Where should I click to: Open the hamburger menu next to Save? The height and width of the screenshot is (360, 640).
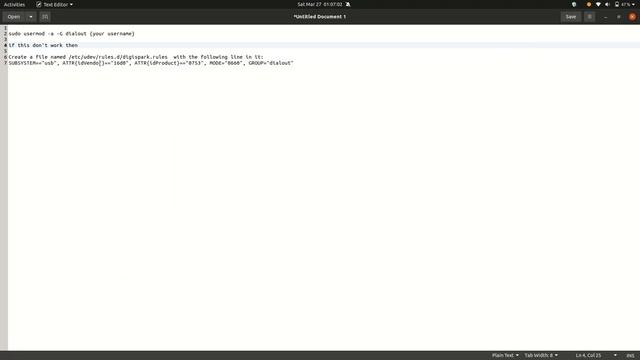coord(589,17)
